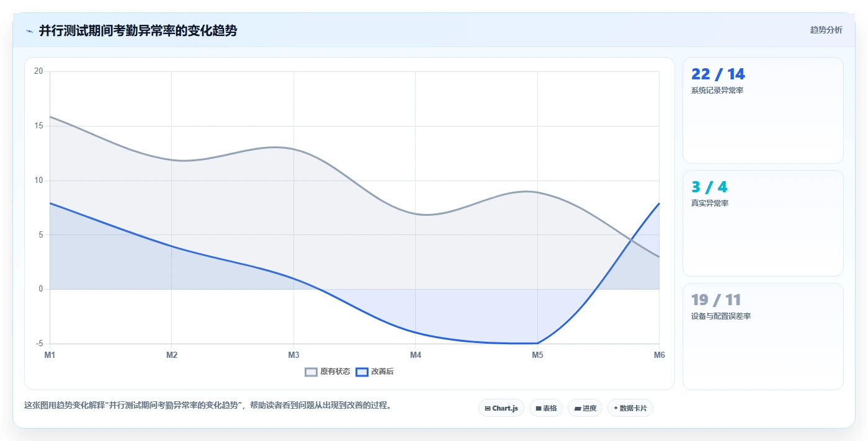Click the M3 label on x-axis
The height and width of the screenshot is (441, 868).
pos(293,355)
